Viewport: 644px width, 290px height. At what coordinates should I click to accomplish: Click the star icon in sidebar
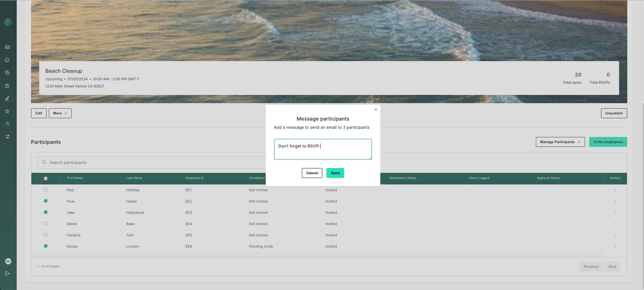pyautogui.click(x=7, y=111)
